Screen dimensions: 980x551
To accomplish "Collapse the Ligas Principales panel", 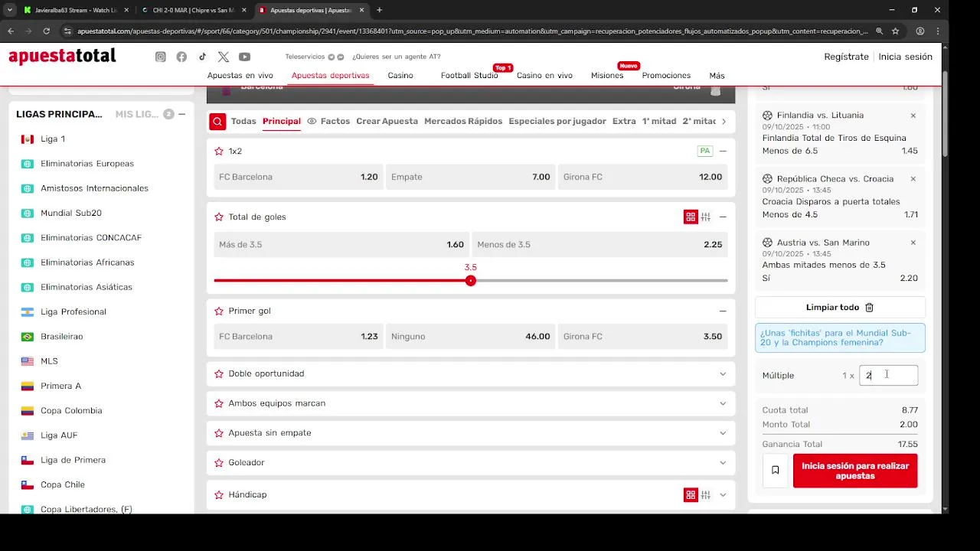I will click(x=181, y=114).
